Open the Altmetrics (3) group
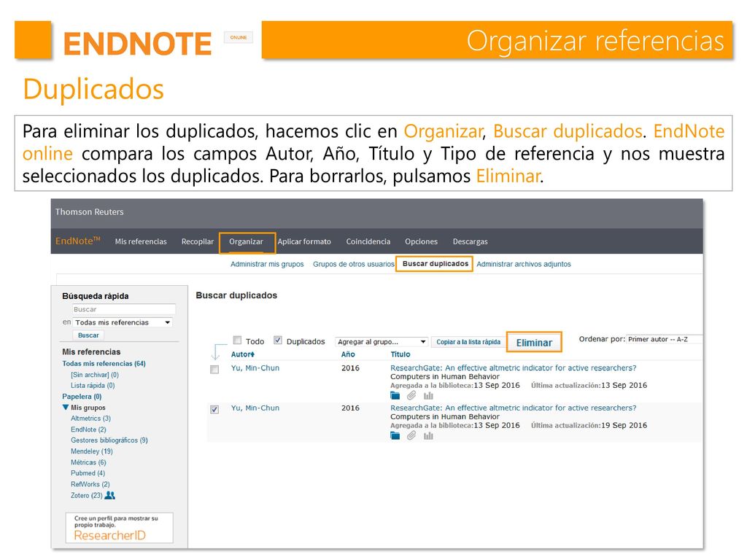747x560 pixels. (x=90, y=418)
